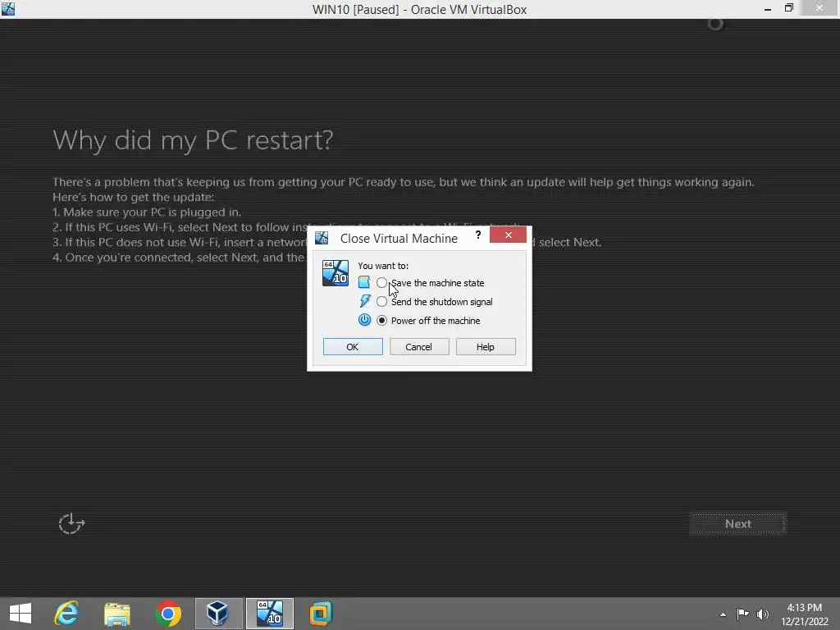The height and width of the screenshot is (630, 840).
Task: Restore down the WIN10 VirtualBox window
Action: click(789, 8)
